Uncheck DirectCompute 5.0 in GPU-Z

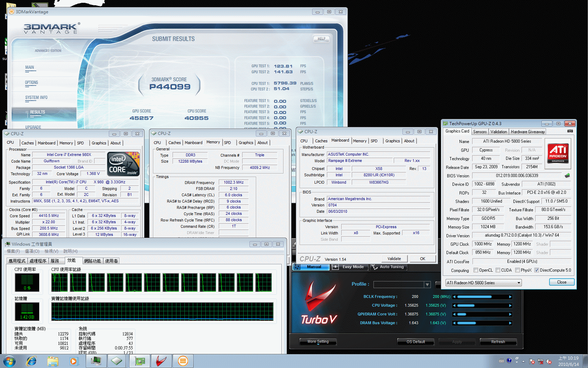click(537, 270)
